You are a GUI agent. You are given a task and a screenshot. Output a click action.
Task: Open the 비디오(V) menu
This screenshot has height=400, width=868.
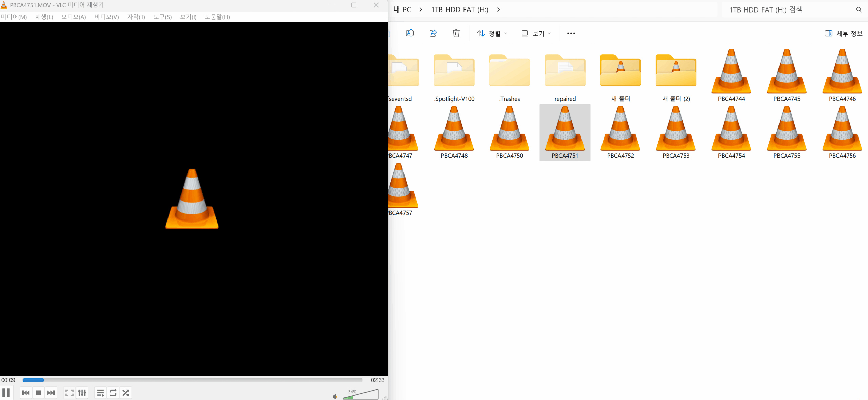[x=106, y=17]
